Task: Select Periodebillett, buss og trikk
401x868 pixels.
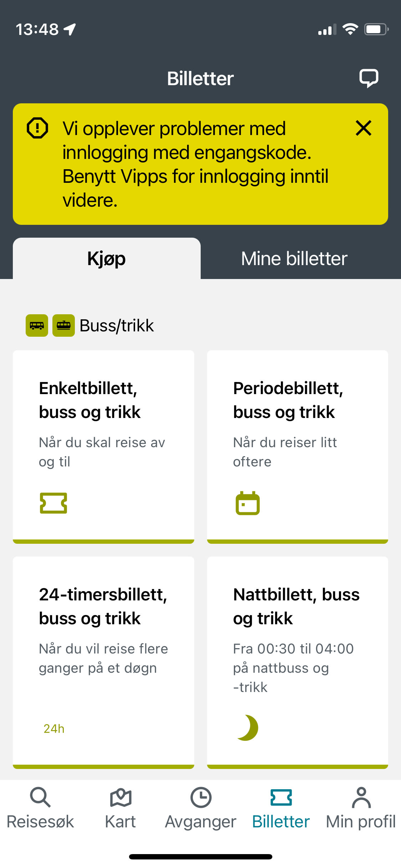Action: [x=297, y=445]
